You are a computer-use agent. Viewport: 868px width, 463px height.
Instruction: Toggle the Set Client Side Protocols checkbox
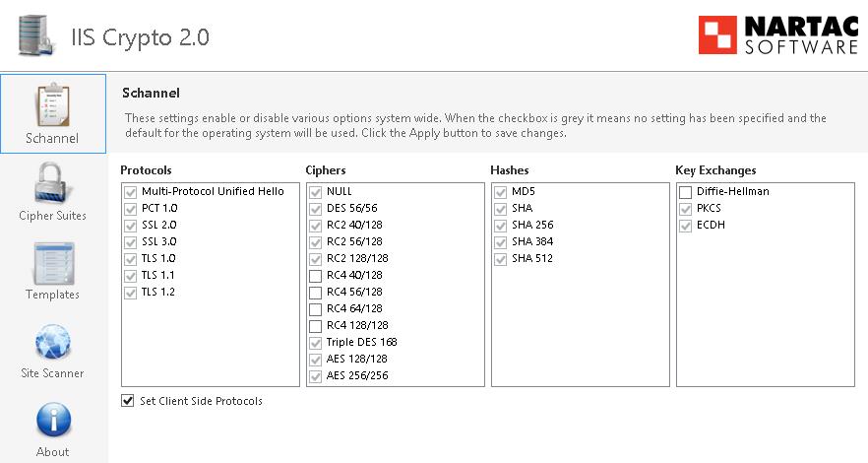128,401
